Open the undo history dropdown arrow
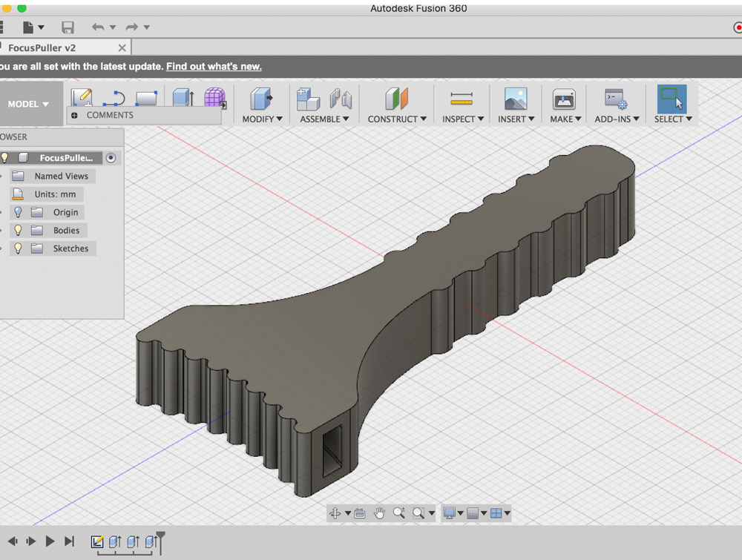This screenshot has height=560, width=742. [113, 27]
